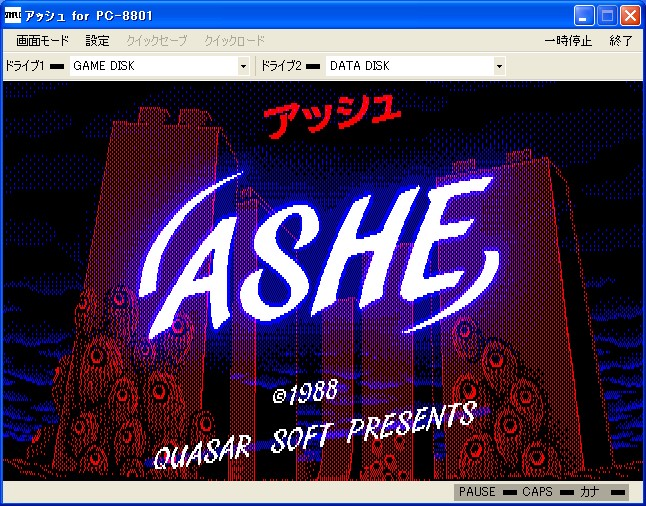Pause emulation with 一時停止

click(568, 41)
